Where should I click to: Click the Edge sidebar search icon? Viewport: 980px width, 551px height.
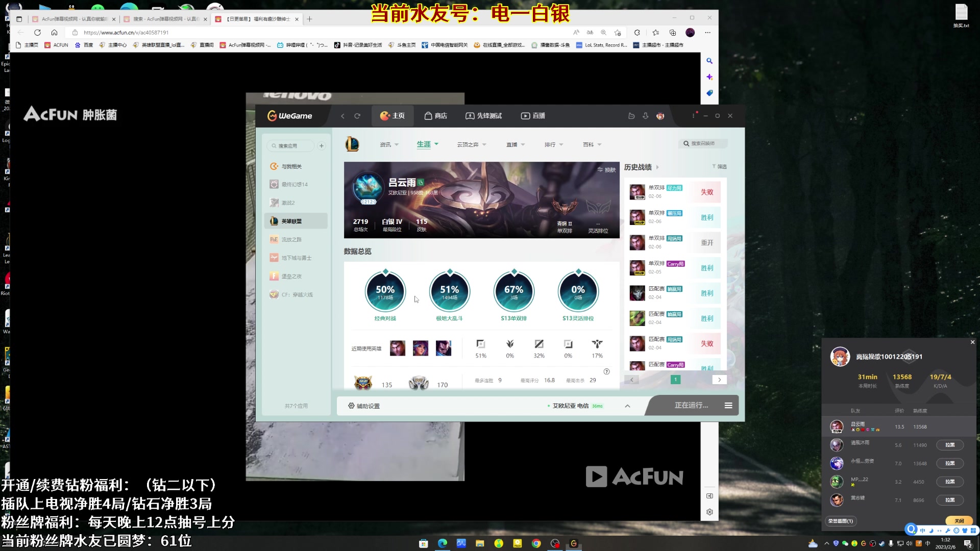pyautogui.click(x=709, y=61)
